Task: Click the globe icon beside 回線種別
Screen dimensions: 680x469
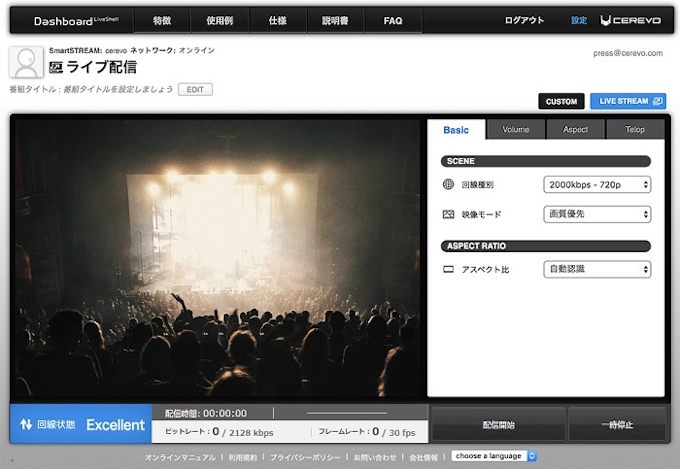Action: coord(448,185)
